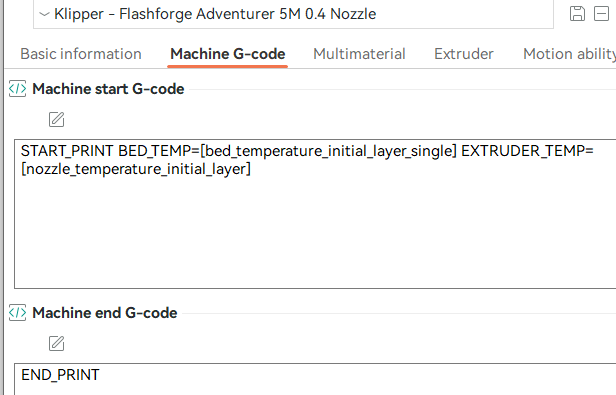The image size is (616, 395).
Task: Click the save preset floppy disk icon
Action: (577, 14)
